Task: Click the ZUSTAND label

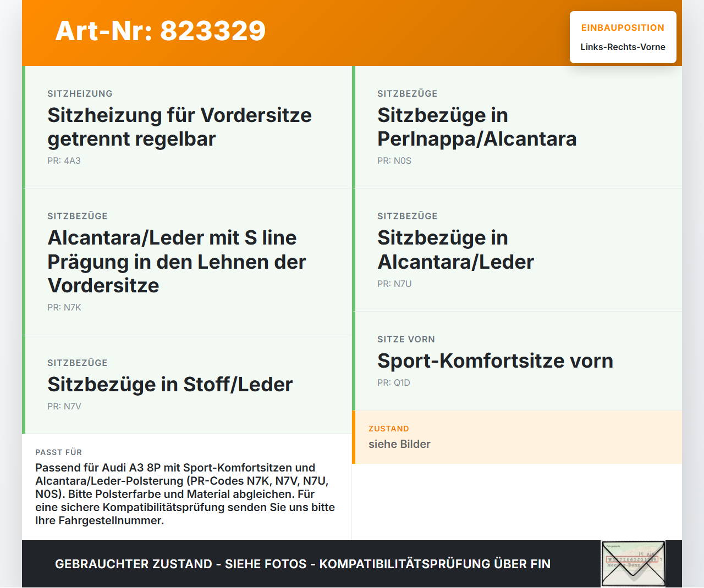Action: click(x=388, y=429)
